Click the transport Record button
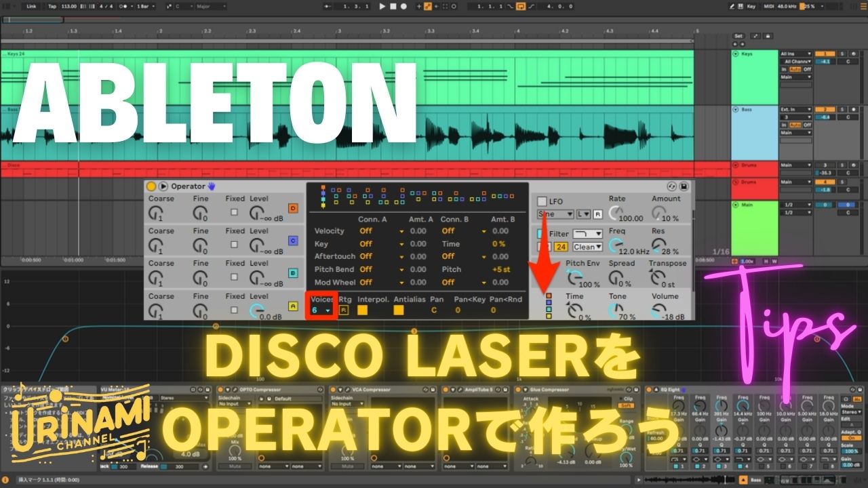 (x=404, y=6)
